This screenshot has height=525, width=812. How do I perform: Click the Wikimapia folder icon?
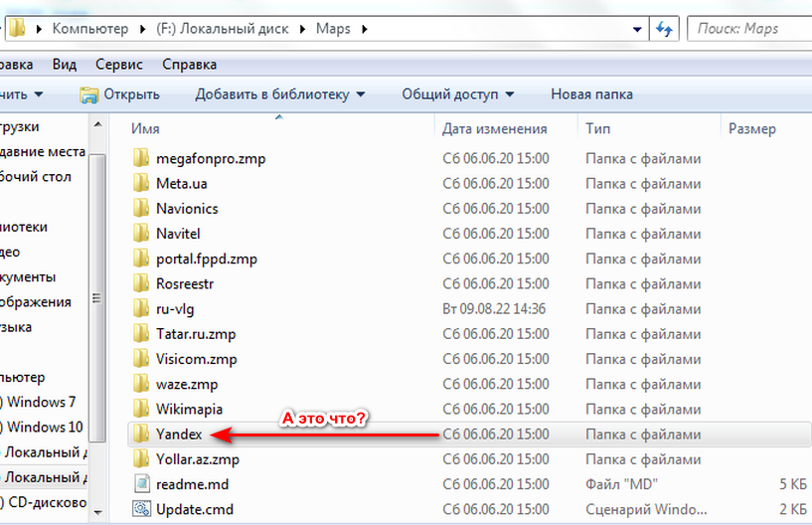tap(140, 410)
